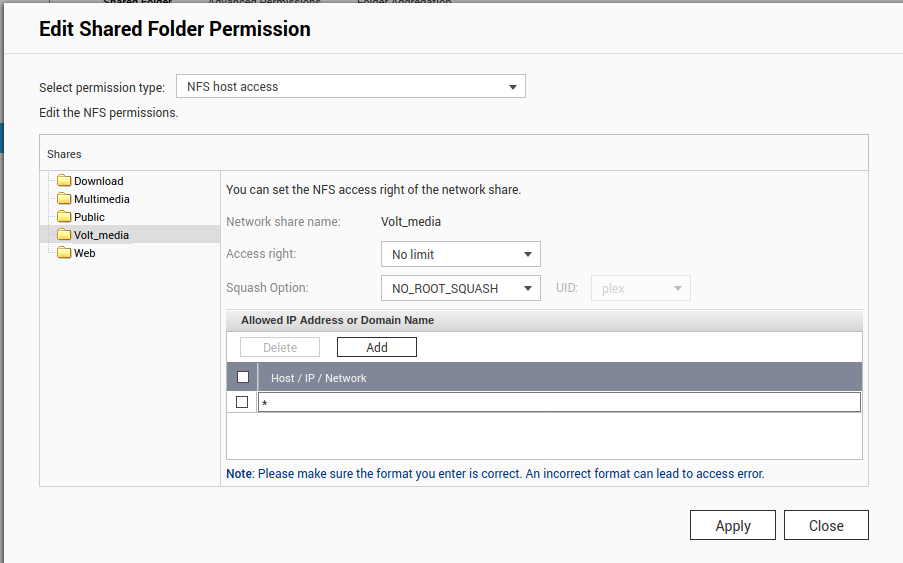Open the UID plex dropdown
The height and width of the screenshot is (563, 903).
point(640,288)
